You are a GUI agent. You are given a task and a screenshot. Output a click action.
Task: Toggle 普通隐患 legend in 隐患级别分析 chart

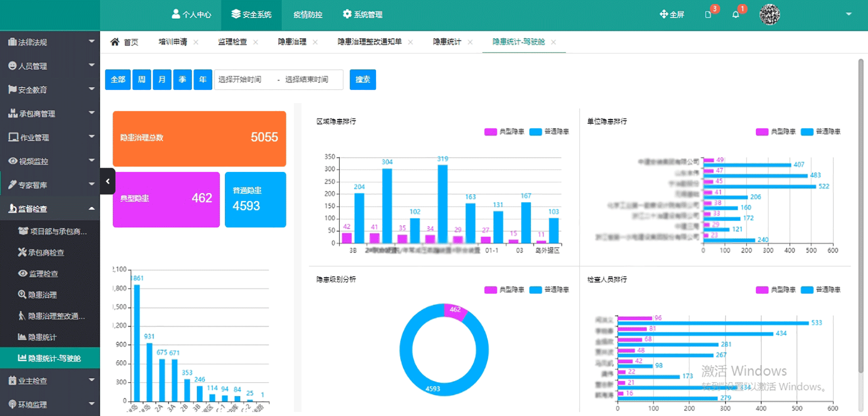click(x=549, y=290)
